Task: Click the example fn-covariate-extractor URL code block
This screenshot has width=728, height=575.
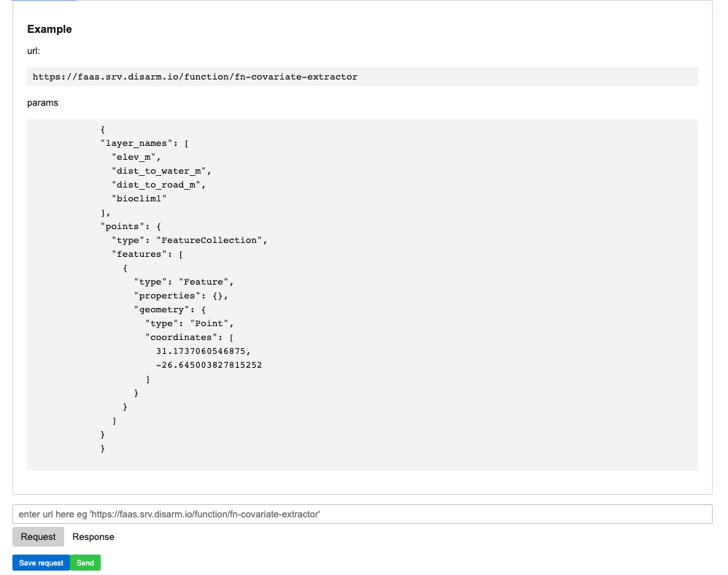Action: [x=362, y=77]
